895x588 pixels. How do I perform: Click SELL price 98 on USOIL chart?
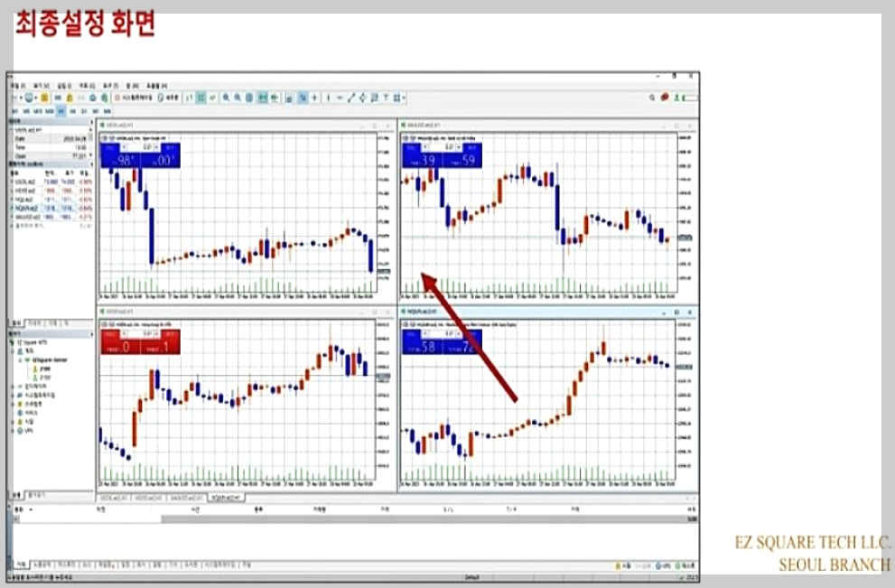(120, 160)
